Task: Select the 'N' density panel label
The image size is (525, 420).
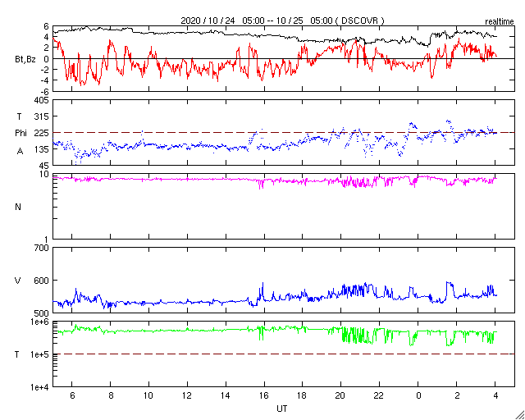Action: (x=18, y=207)
